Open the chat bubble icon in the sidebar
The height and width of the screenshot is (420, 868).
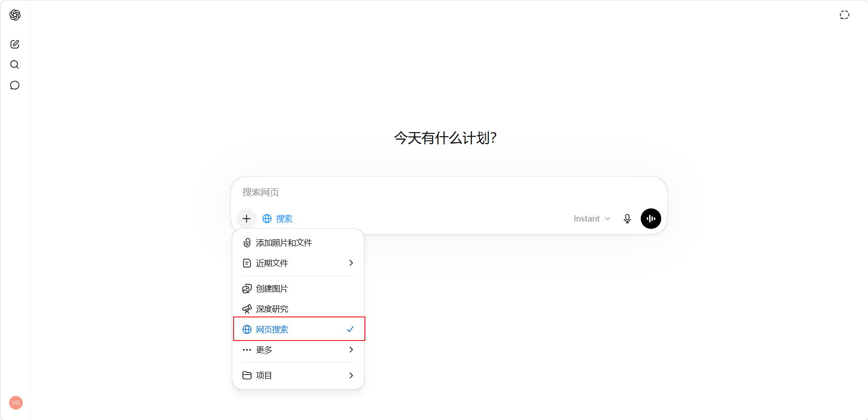[15, 85]
